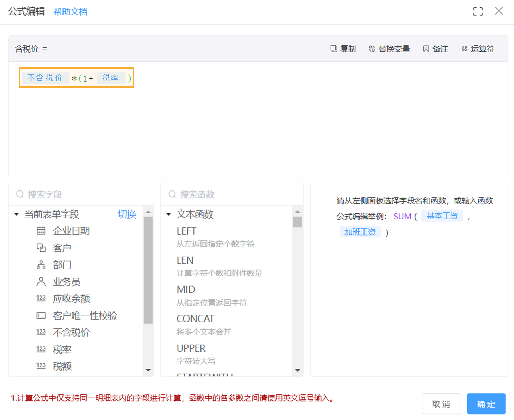This screenshot has width=514, height=420.
Task: Click the function list scrollbar thumb
Action: (298, 222)
